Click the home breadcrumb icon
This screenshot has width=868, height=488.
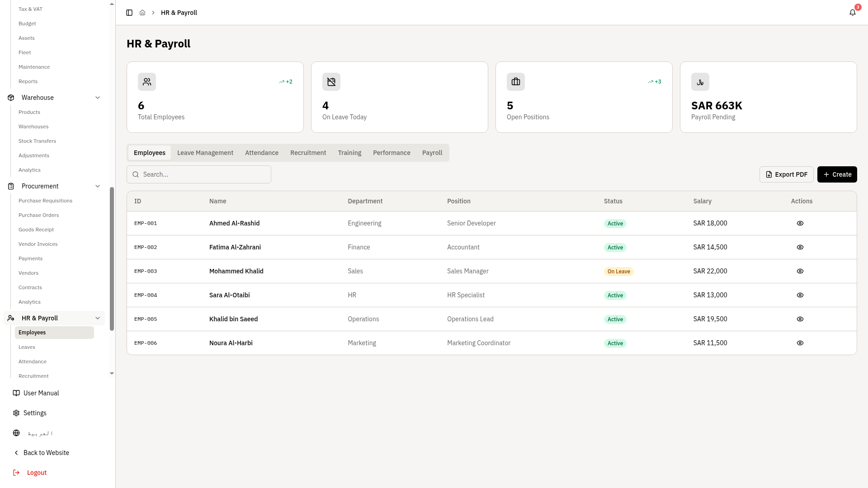tap(142, 13)
